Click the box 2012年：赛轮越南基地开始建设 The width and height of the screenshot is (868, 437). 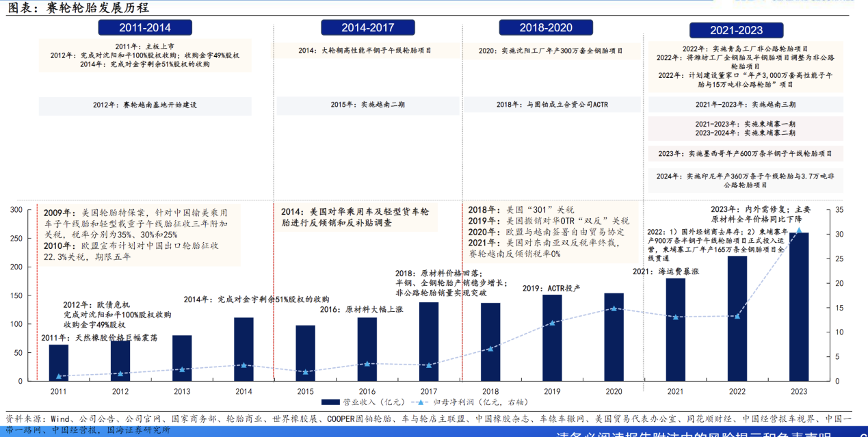145,105
